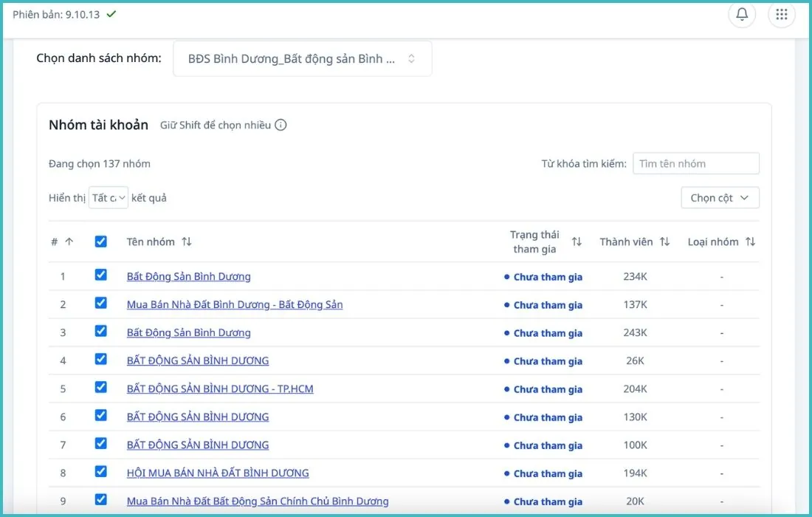
Task: Open the first Bất Động Sản Bình Dương link
Action: click(188, 277)
